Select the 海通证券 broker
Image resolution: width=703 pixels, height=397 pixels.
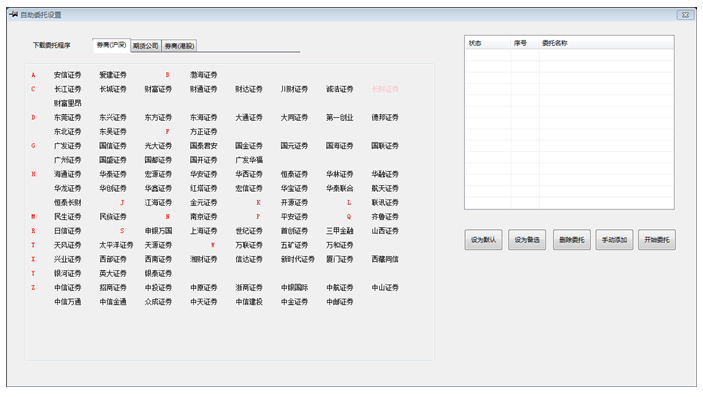(67, 174)
